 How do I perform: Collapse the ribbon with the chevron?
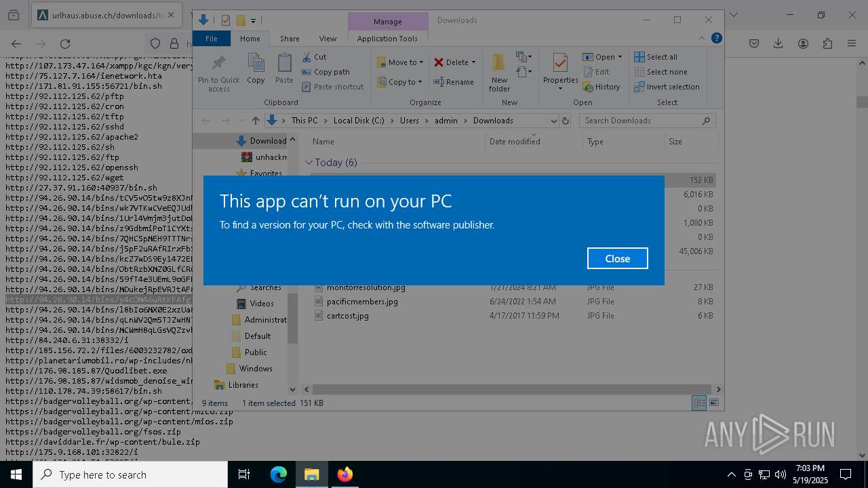point(703,39)
